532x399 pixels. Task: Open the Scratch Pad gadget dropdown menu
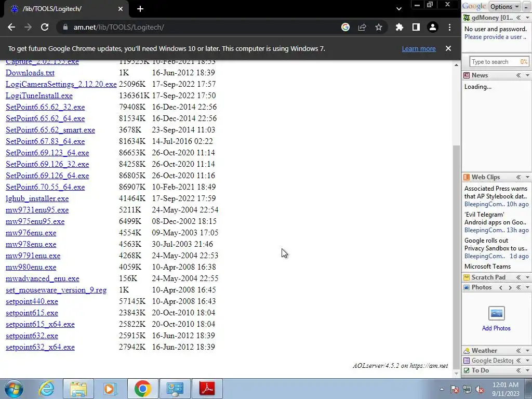(x=528, y=277)
